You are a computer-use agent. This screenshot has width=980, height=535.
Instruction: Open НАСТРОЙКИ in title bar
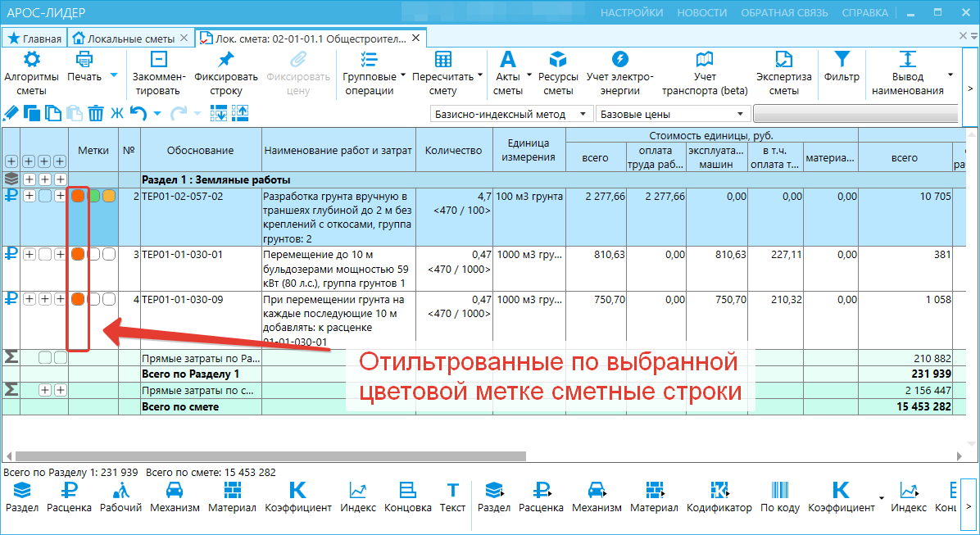pos(632,12)
